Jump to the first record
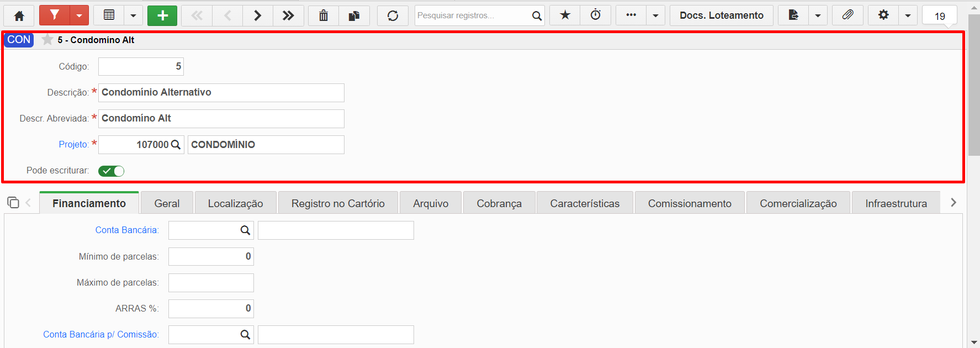The image size is (980, 348). pyautogui.click(x=197, y=15)
